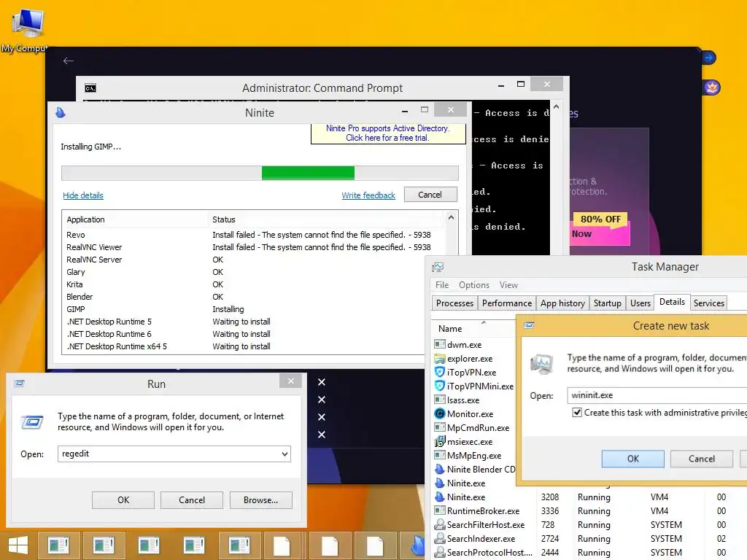The image size is (747, 560).
Task: Switch to the App history tab
Action: [562, 303]
